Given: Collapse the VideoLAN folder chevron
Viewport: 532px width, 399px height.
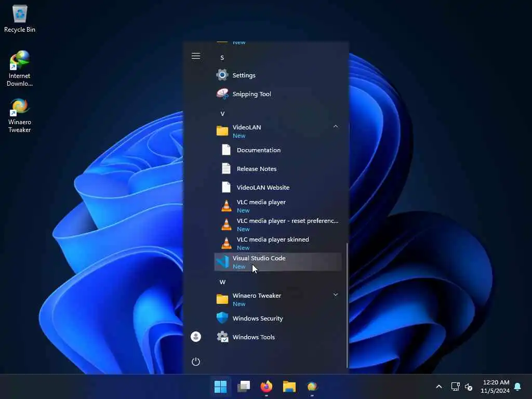Looking at the screenshot, I should pyautogui.click(x=335, y=127).
